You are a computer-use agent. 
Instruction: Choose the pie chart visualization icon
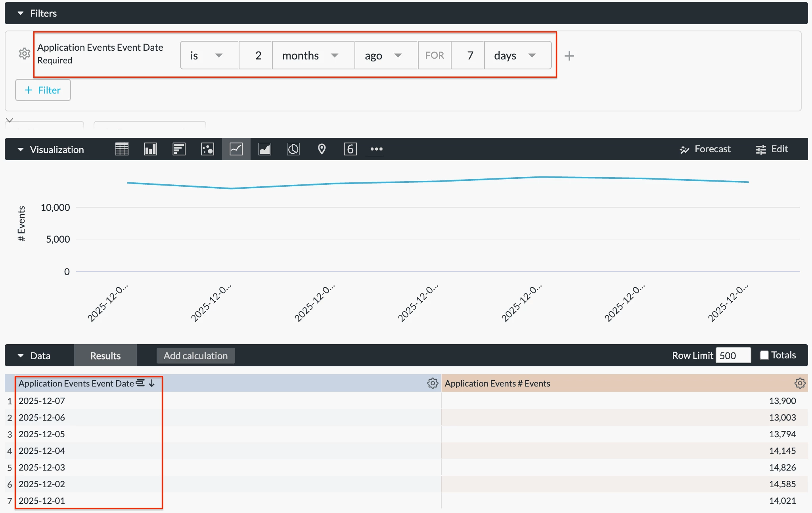click(x=293, y=149)
